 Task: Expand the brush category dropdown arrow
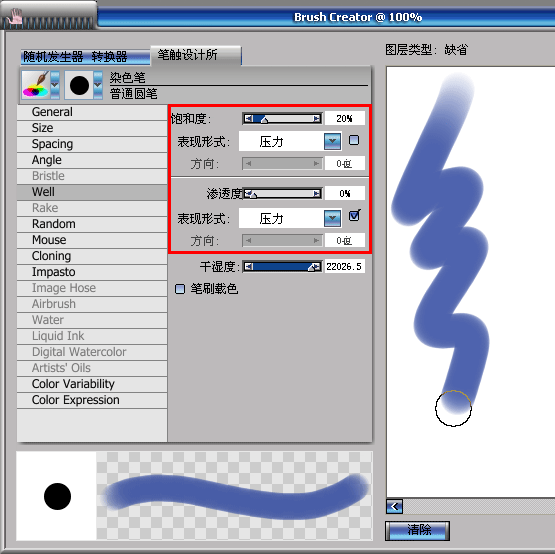(55, 85)
